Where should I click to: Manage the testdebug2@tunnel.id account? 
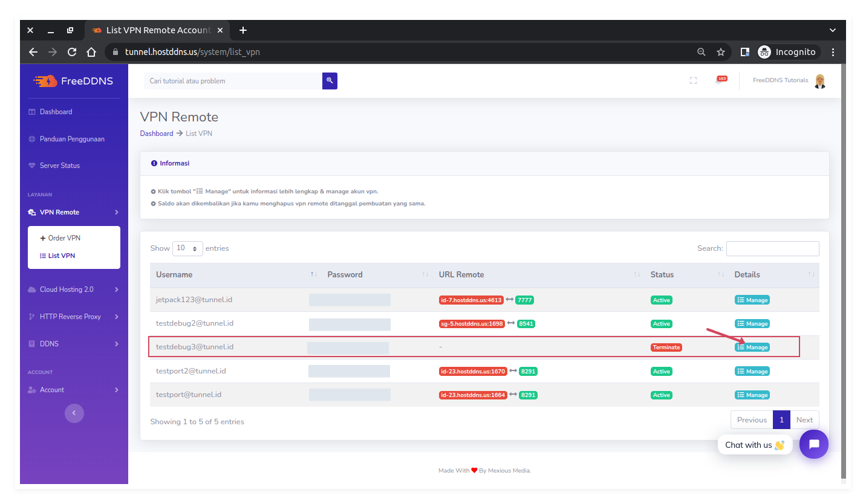click(752, 323)
